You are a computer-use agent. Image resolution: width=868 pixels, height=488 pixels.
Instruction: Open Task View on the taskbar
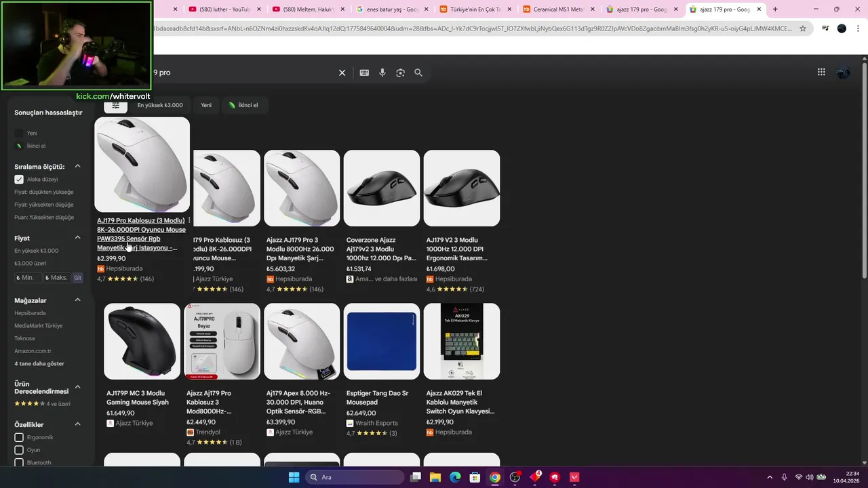coord(415,477)
